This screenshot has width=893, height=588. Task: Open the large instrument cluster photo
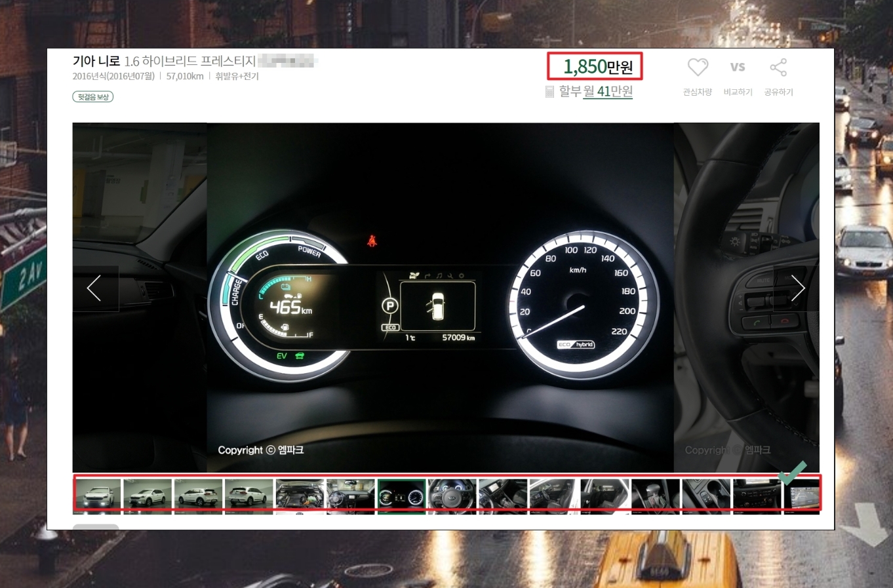click(x=440, y=298)
